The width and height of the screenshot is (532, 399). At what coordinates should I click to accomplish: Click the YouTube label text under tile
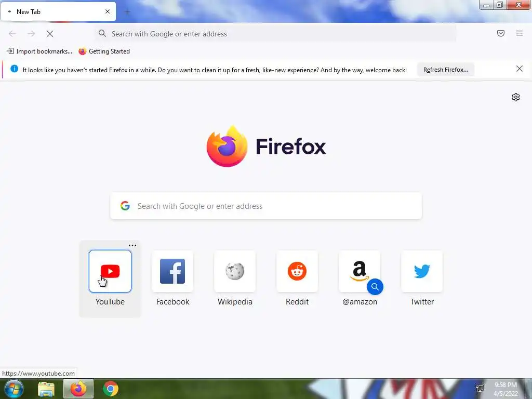click(x=110, y=302)
